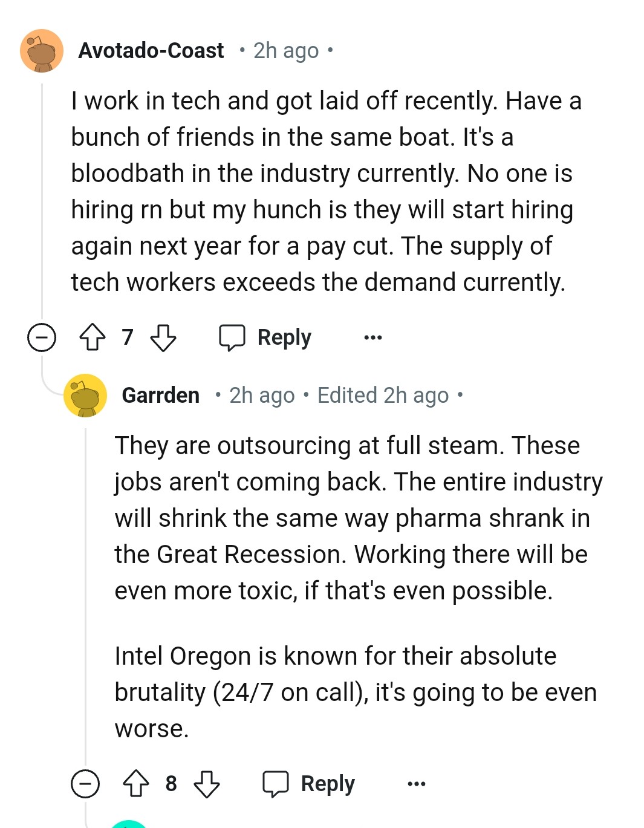644x828 pixels.
Task: Open Garrden's yellow avatar icon
Action: click(x=85, y=396)
